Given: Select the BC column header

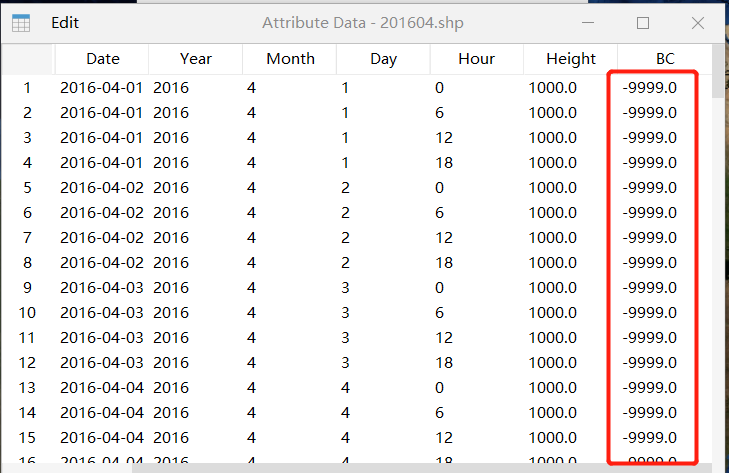Looking at the screenshot, I should click(664, 59).
